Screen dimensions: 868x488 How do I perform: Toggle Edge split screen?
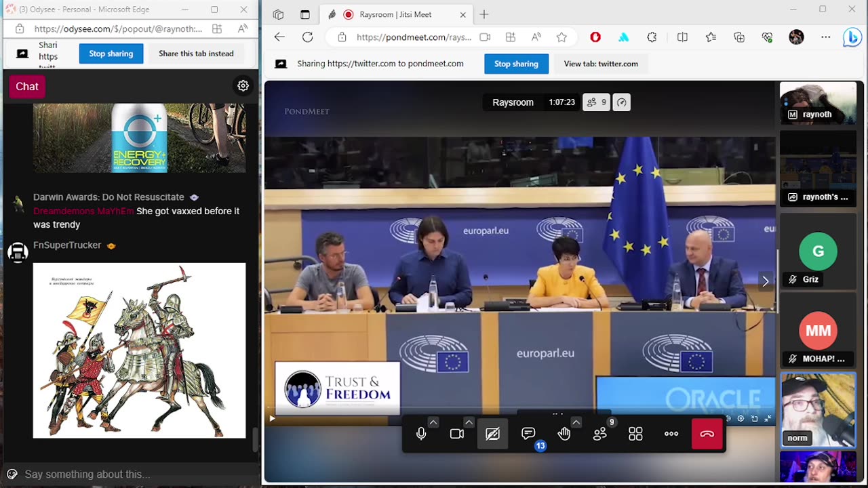click(683, 37)
